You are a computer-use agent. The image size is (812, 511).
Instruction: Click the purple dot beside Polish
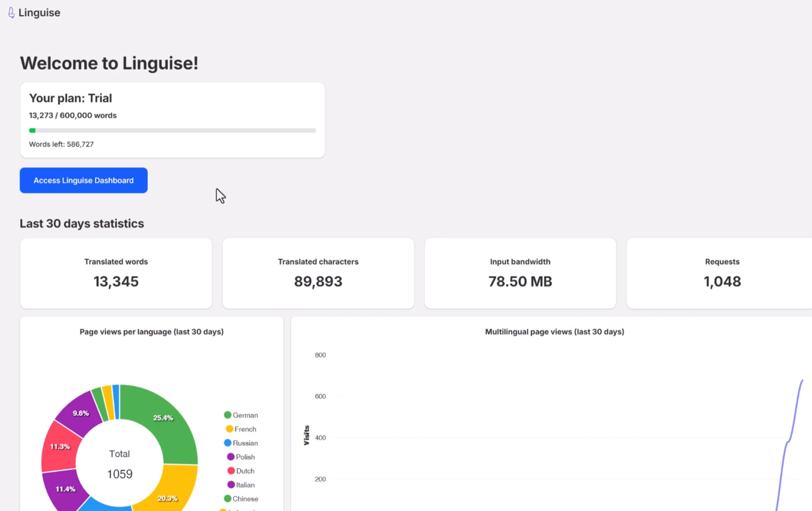[x=231, y=457]
